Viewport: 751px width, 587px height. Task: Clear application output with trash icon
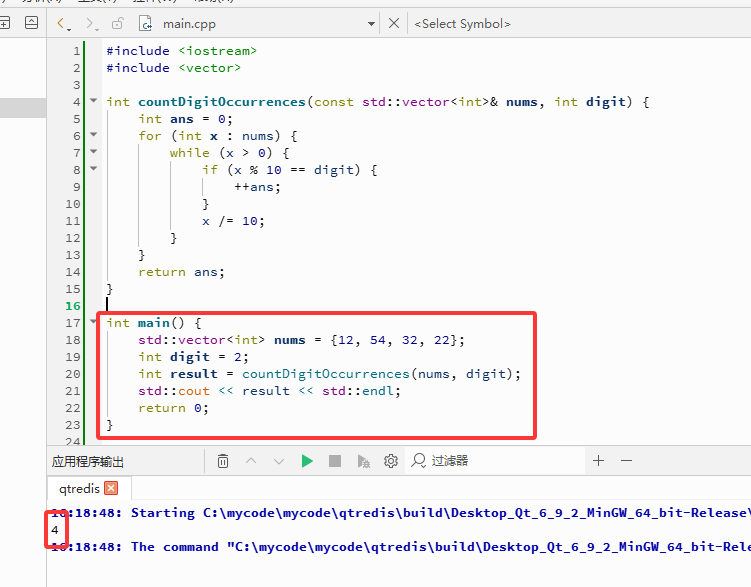(x=223, y=461)
